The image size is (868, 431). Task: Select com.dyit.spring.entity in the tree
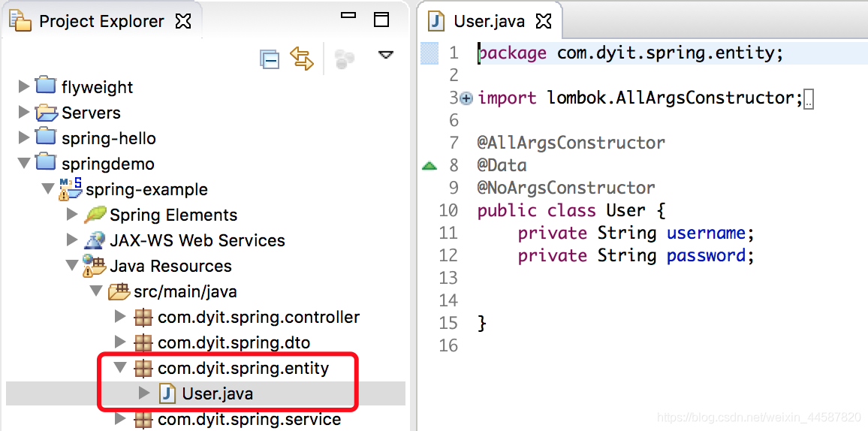pyautogui.click(x=243, y=369)
